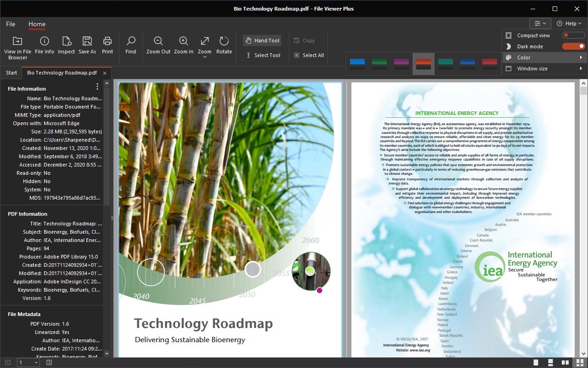Click Select All in toolbar
The width and height of the screenshot is (588, 368).
[x=309, y=55]
